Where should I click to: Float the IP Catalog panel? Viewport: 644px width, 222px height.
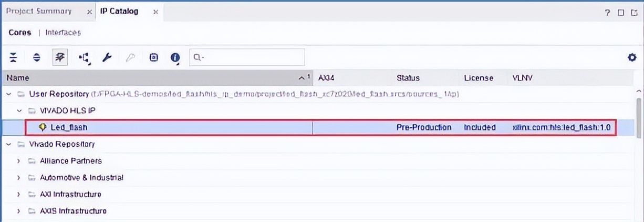pyautogui.click(x=633, y=12)
